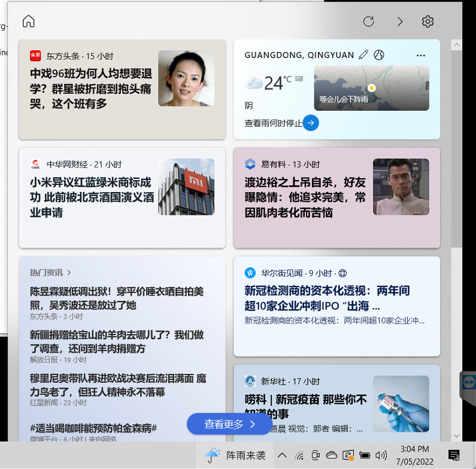The image size is (476, 469).
Task: Open 查看雨何时停止 link
Action: tap(273, 123)
